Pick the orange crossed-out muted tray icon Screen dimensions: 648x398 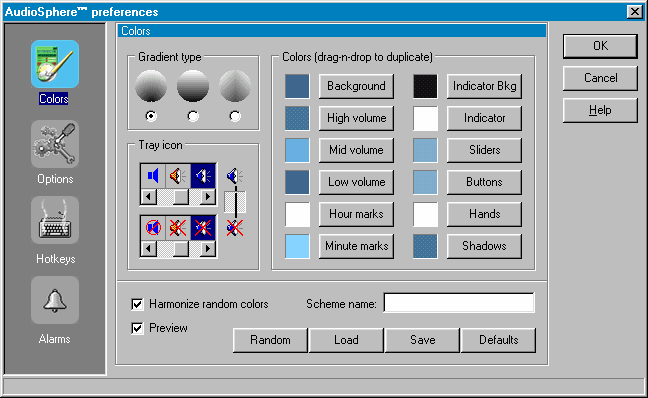click(178, 228)
